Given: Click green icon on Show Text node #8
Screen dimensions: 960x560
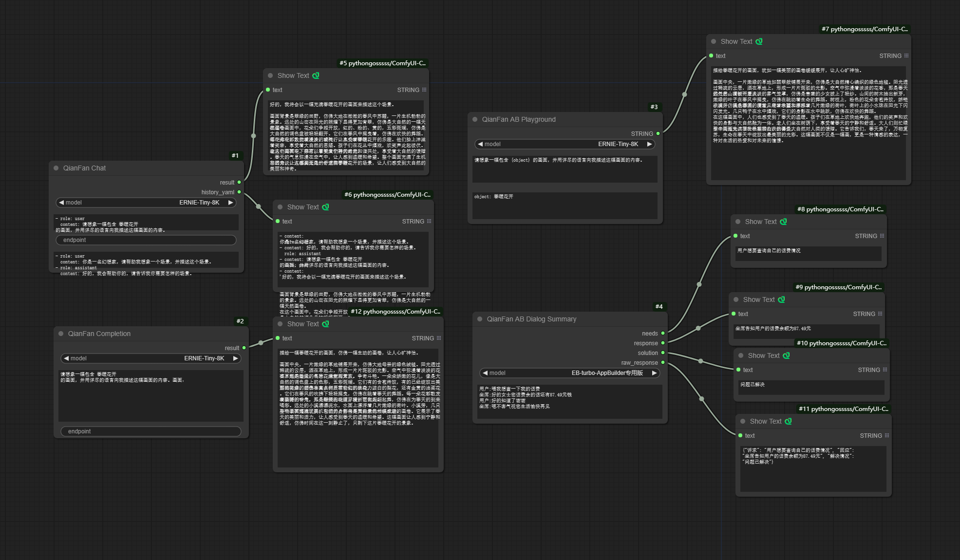Looking at the screenshot, I should [783, 222].
